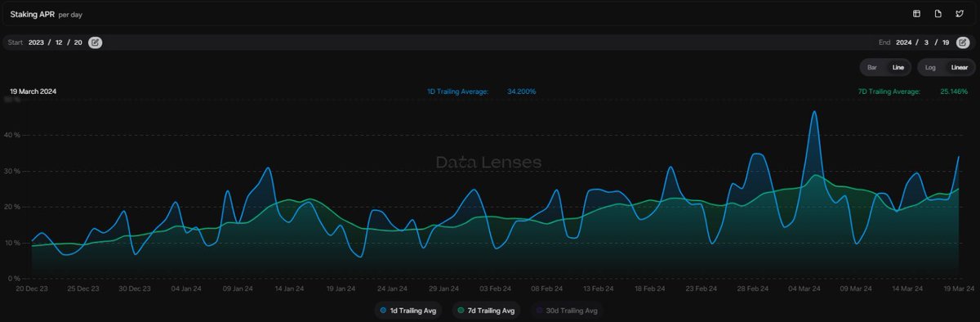The image size is (980, 322).
Task: Open the table view icon
Action: (916, 14)
